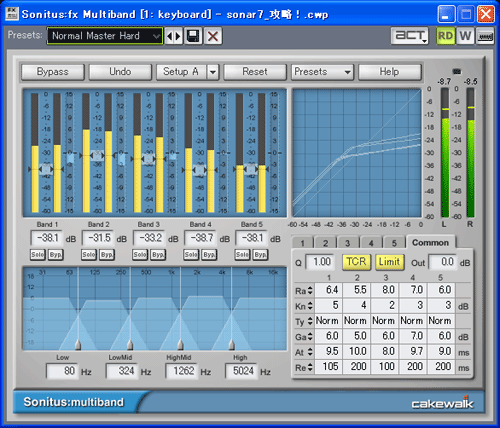This screenshot has height=428, width=500.
Task: Click HighMid frequency field 1262 Hz
Action: (x=181, y=371)
